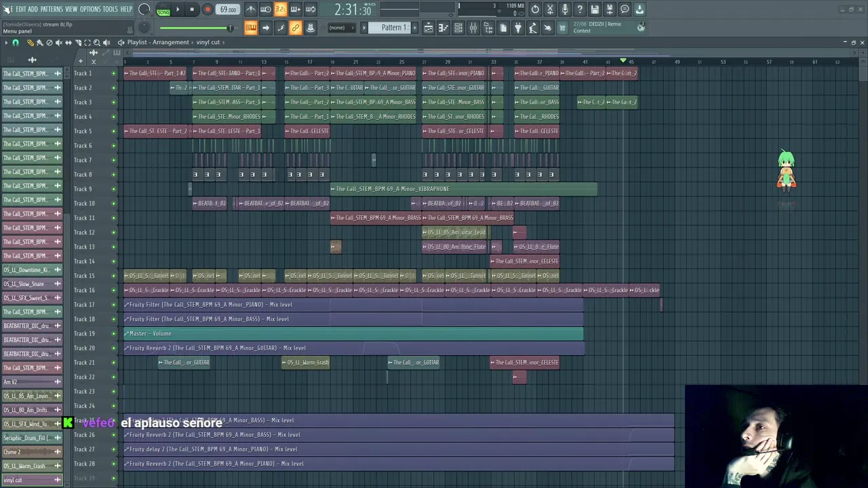Toggle Track 27 mute dot
Image resolution: width=868 pixels, height=488 pixels.
(113, 449)
